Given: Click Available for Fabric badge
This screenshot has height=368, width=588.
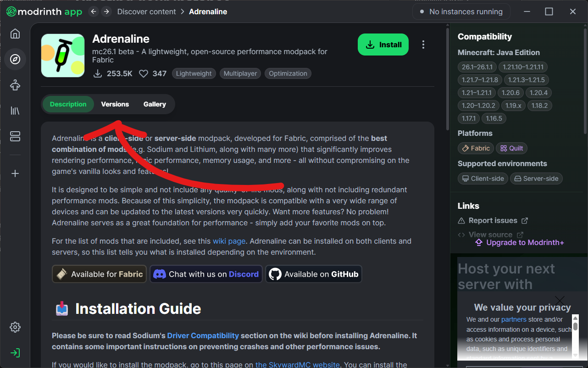Looking at the screenshot, I should [x=99, y=274].
